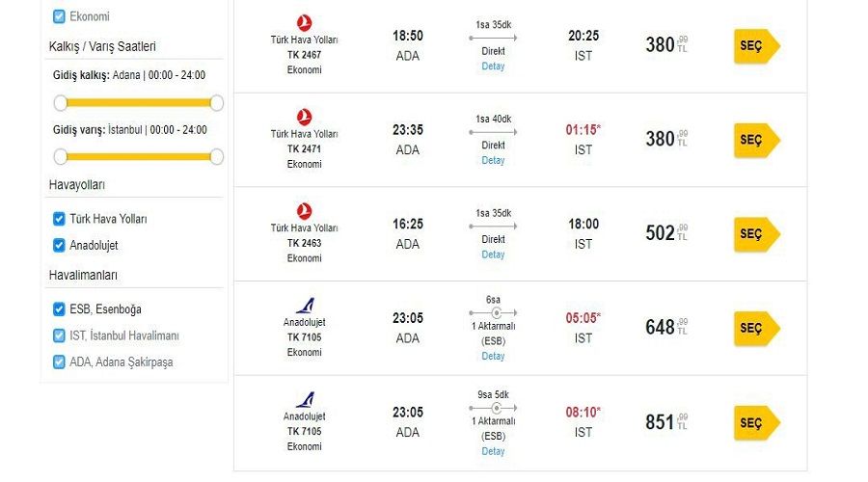Click direct route arrow of 18:50 flight
The width and height of the screenshot is (868, 482).
(x=493, y=39)
